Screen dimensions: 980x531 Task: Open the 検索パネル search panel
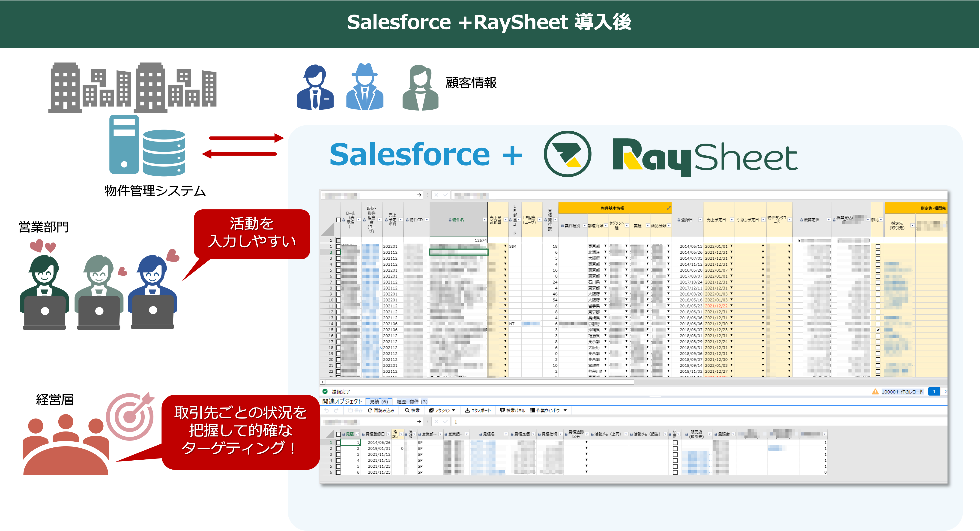(512, 410)
